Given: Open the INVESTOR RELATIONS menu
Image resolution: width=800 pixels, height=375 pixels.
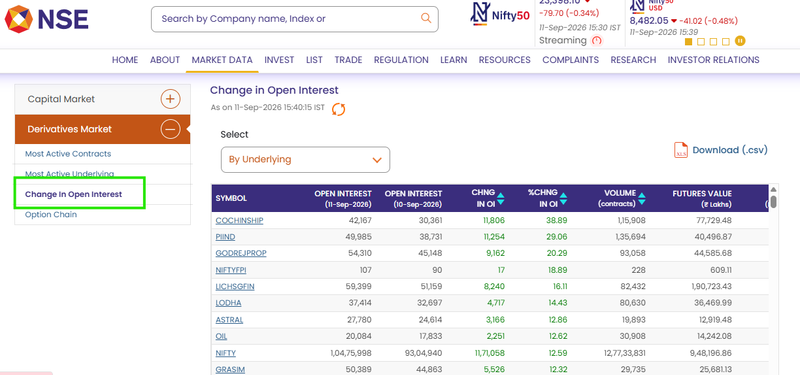Looking at the screenshot, I should [713, 60].
